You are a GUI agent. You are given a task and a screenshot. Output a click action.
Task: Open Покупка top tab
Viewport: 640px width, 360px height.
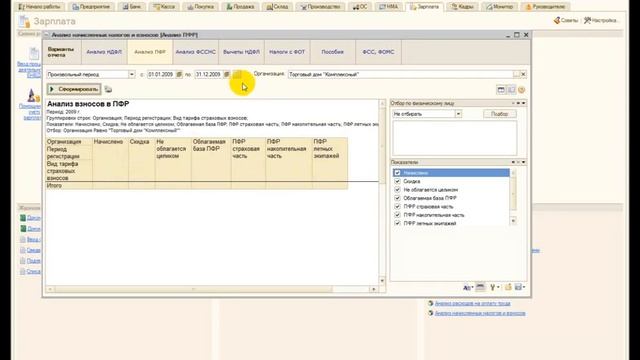point(201,7)
